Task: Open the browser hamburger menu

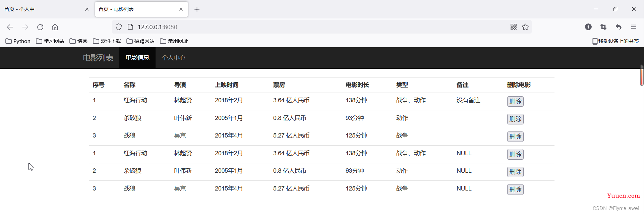Action: coord(634,27)
